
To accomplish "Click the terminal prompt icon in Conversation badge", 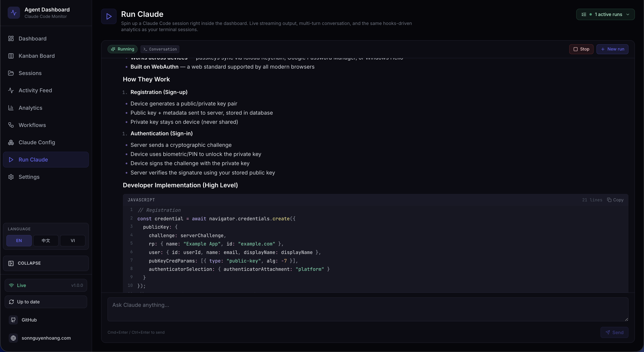I will click(x=145, y=49).
